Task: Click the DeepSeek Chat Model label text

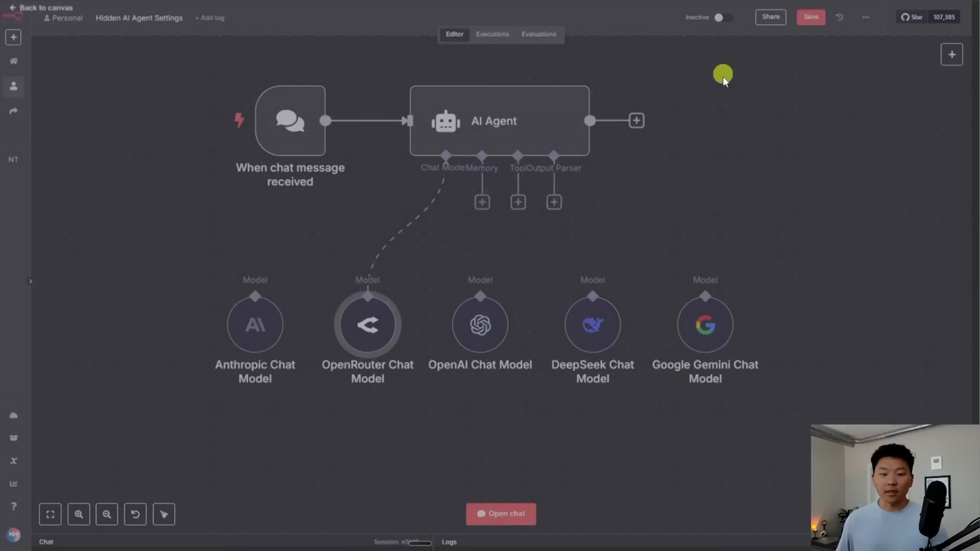Action: [x=593, y=372]
